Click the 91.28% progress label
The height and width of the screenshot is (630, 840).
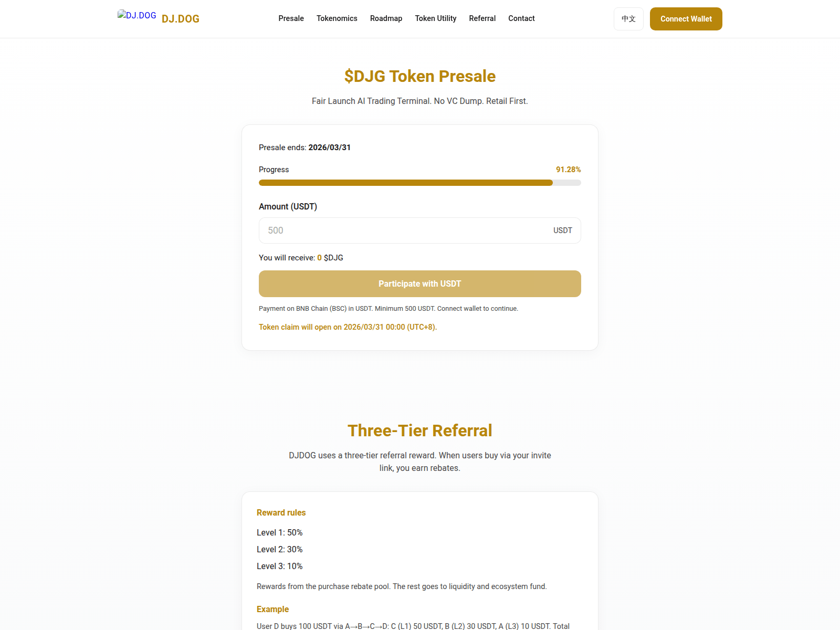click(x=568, y=169)
